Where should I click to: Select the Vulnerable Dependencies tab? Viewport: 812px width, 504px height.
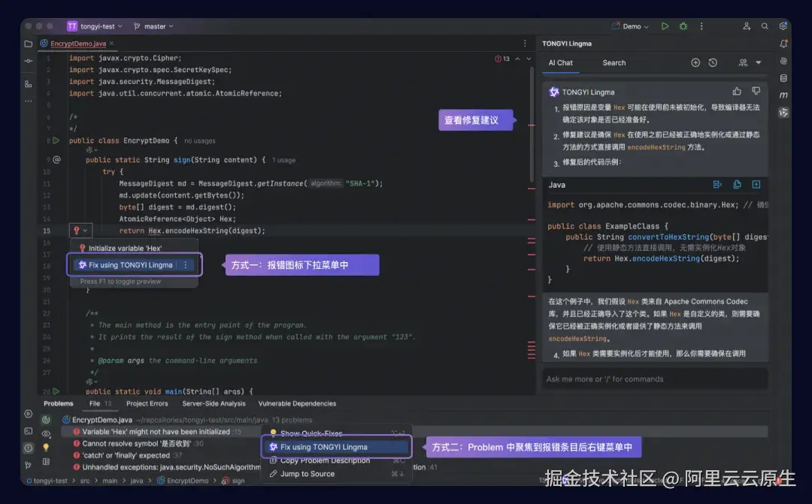pos(297,403)
